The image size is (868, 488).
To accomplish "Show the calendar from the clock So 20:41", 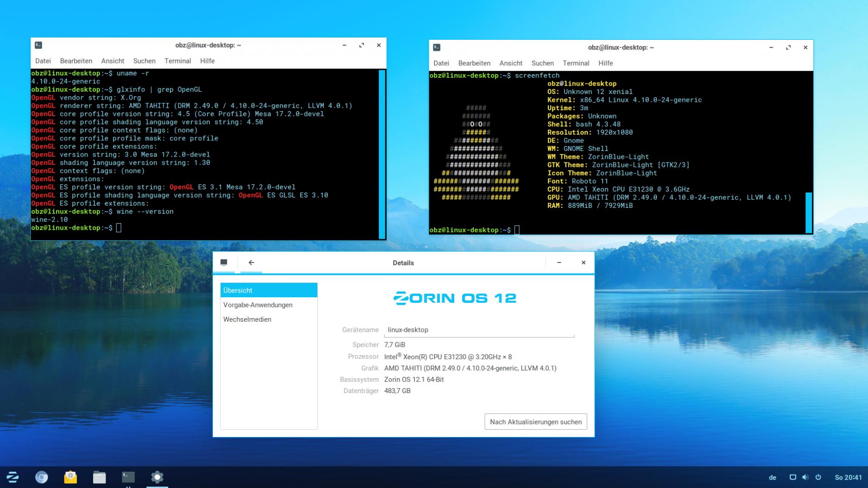I will (x=848, y=477).
